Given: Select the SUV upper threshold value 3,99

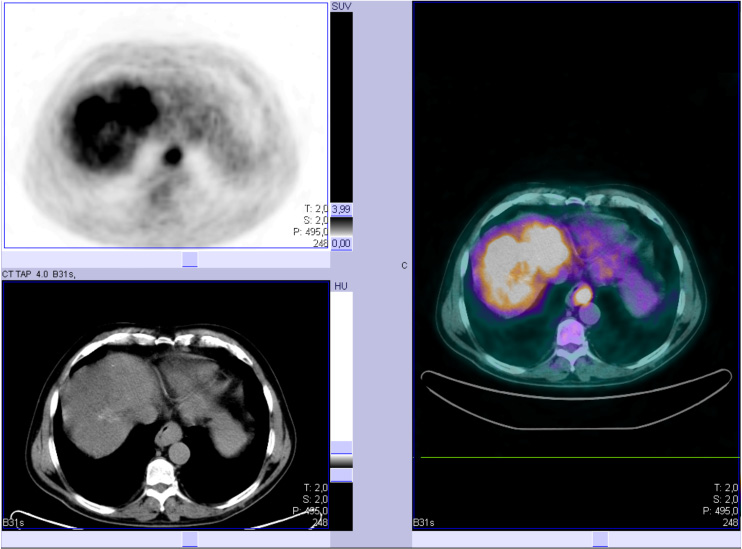Looking at the screenshot, I should click(x=341, y=209).
